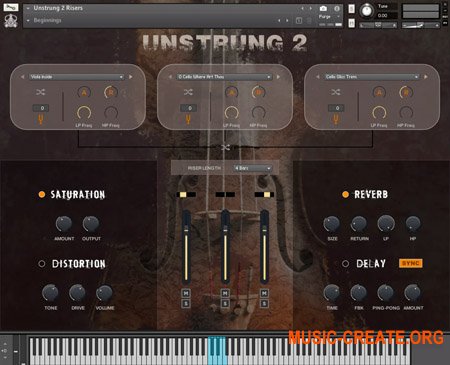Select next snapshot arrow beside Beginnings
Image resolution: width=450 pixels, height=365 pixels.
pyautogui.click(x=287, y=21)
